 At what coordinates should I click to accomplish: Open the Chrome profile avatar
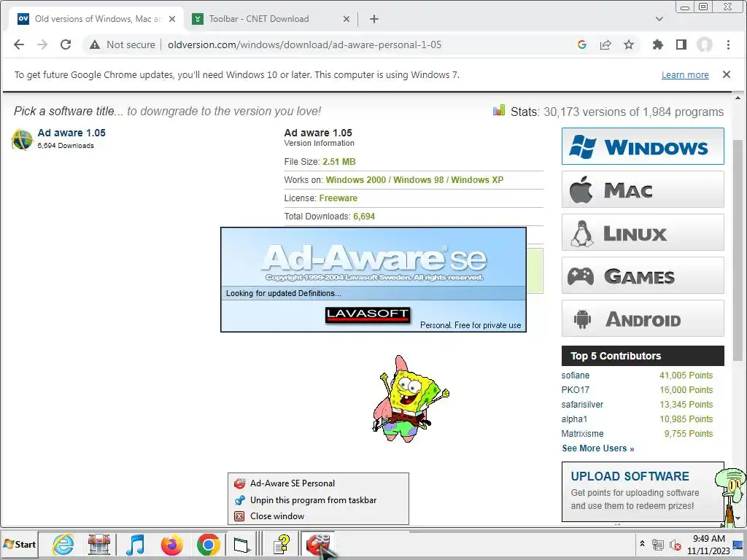tap(705, 44)
